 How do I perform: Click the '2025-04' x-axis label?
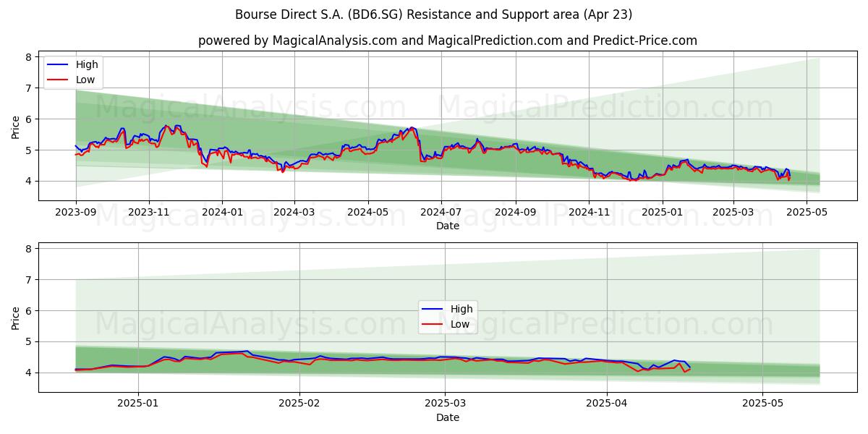[606, 405]
